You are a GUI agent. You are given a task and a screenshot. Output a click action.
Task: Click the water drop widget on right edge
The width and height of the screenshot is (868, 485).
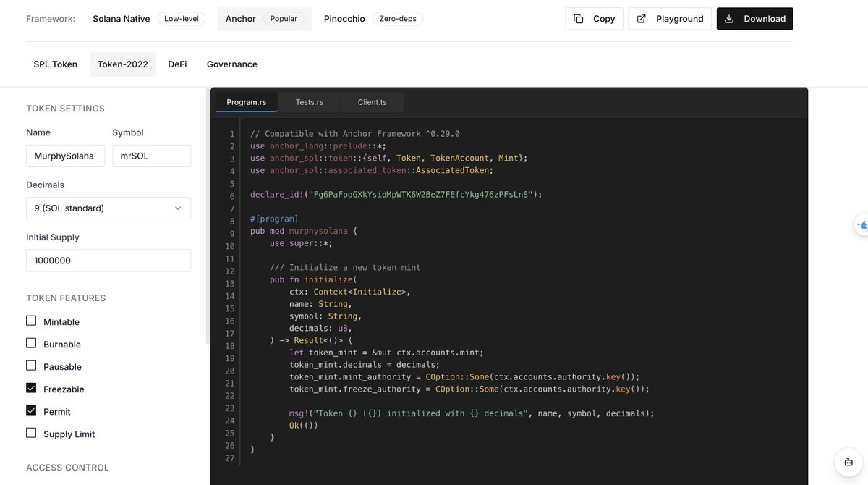point(861,225)
